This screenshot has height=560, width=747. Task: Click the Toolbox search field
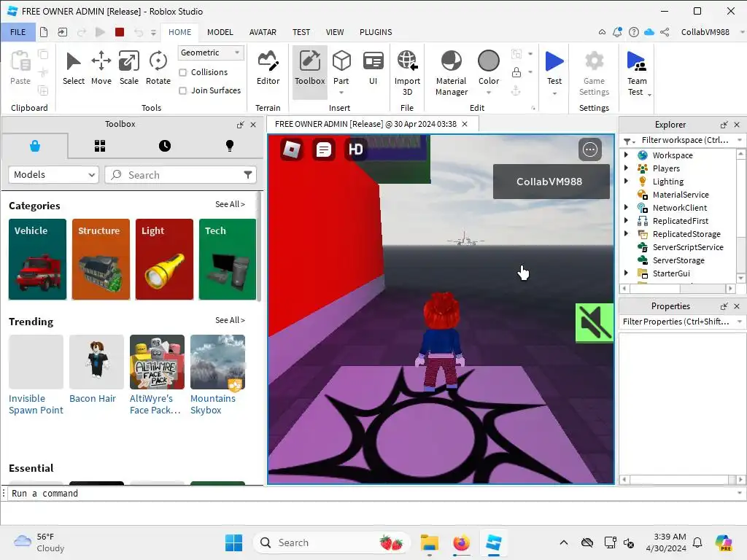coord(179,175)
